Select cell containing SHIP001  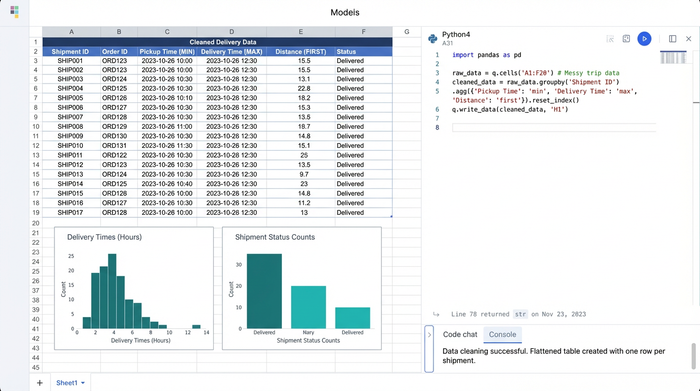coord(71,61)
